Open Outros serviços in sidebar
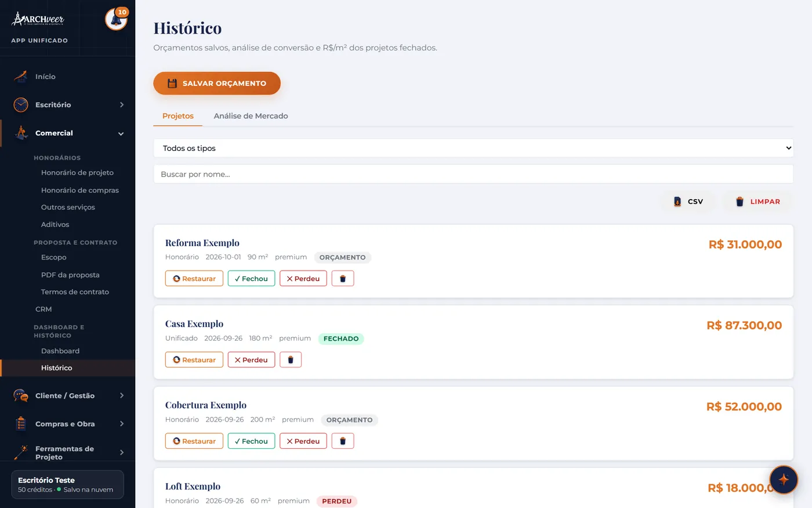 coord(68,207)
